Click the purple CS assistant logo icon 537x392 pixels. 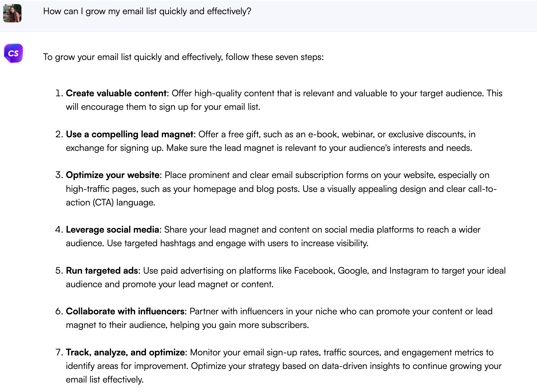pos(13,53)
